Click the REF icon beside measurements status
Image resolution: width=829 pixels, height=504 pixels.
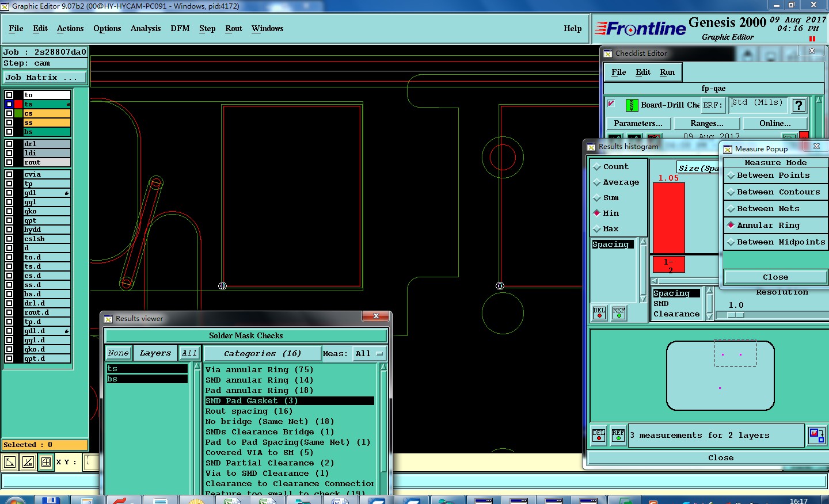click(x=618, y=436)
